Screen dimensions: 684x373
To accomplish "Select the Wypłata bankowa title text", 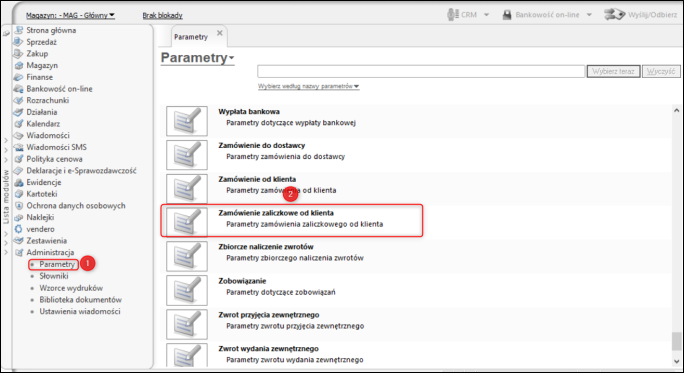I will point(249,112).
